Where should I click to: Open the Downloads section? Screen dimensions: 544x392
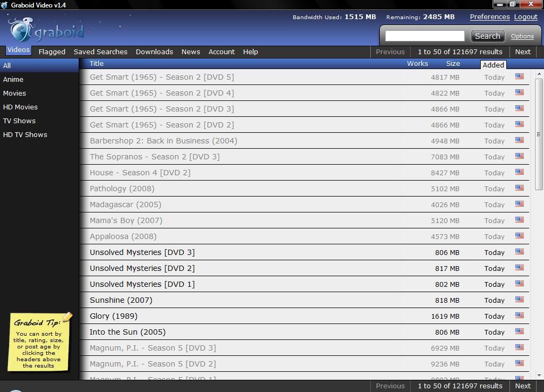click(155, 52)
